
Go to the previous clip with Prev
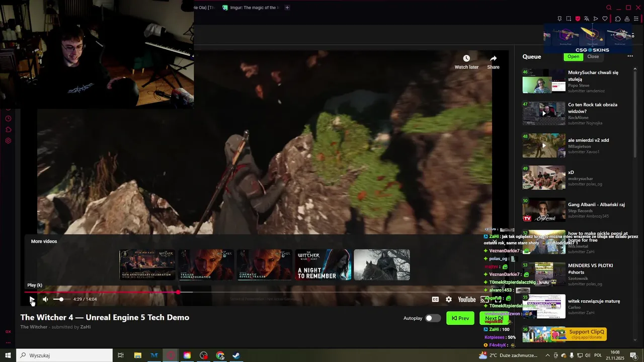pos(460,318)
